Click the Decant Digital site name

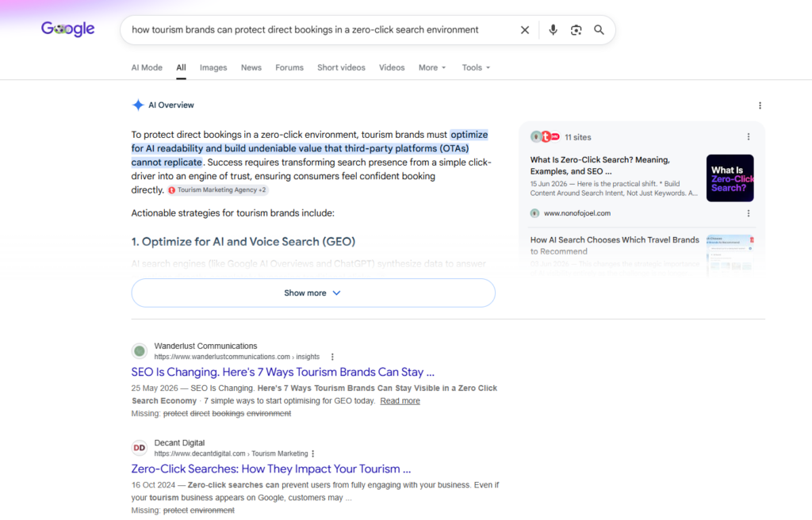[179, 443]
